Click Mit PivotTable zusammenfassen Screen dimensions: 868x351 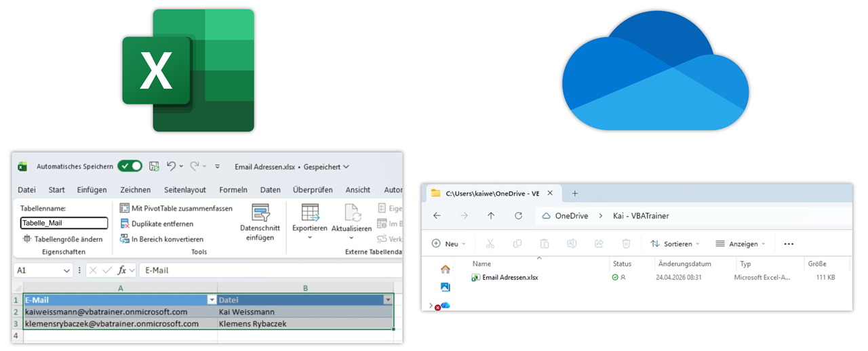(x=176, y=208)
